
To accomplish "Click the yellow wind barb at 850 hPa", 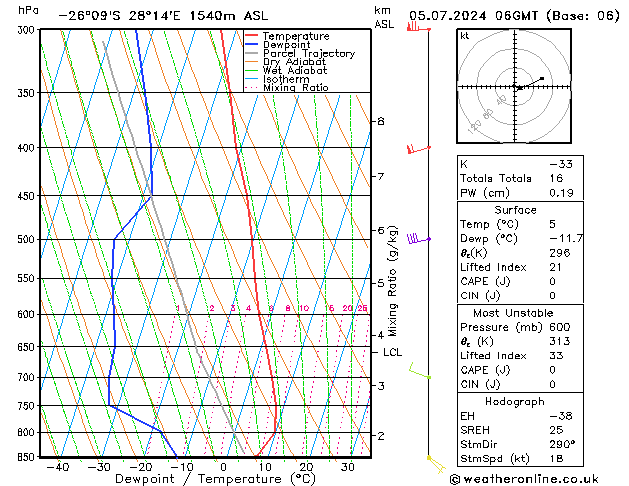I will coord(436,464).
